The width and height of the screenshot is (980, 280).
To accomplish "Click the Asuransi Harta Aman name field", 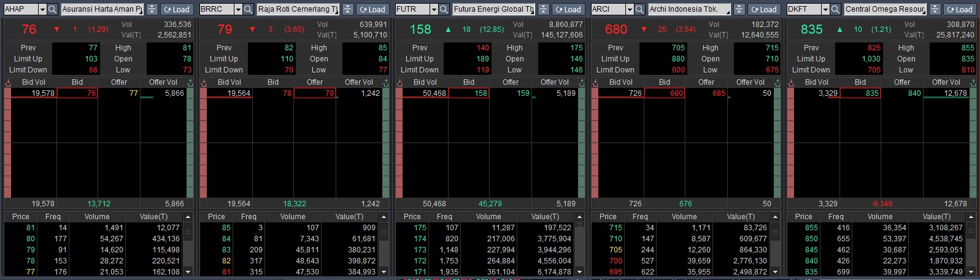I will coord(102,9).
